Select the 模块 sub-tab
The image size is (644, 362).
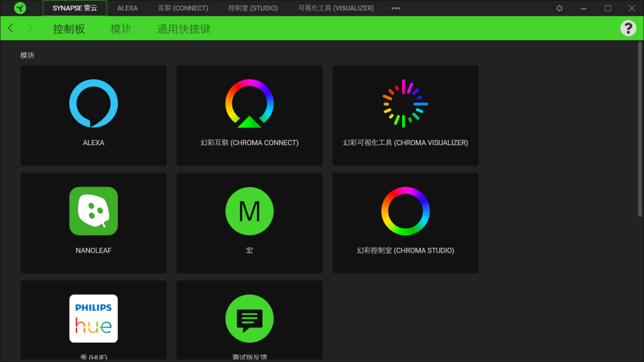pyautogui.click(x=121, y=29)
